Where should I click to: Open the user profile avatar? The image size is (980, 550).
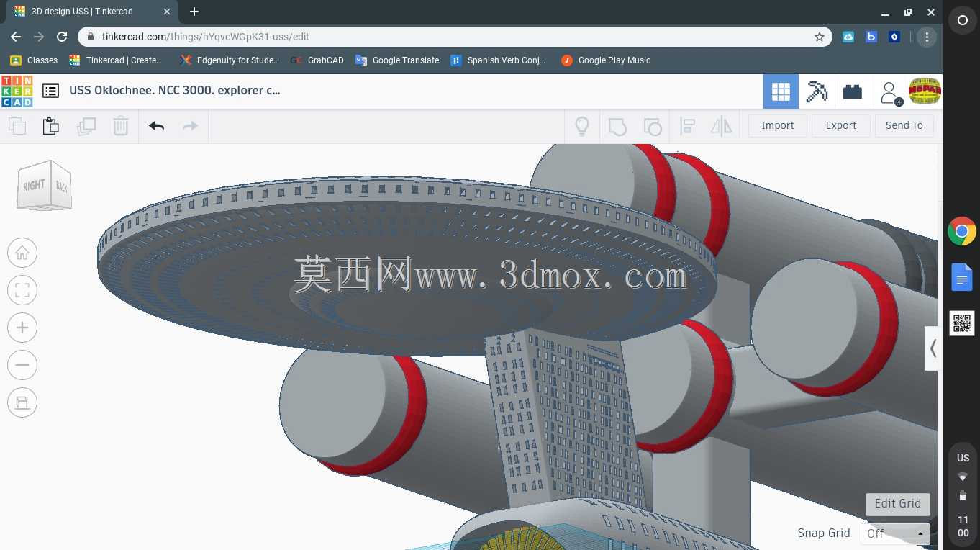pos(925,91)
